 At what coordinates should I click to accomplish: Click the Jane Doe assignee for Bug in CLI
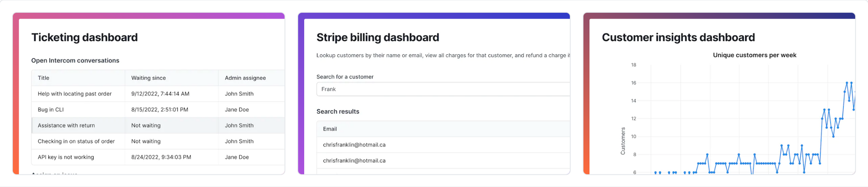(x=237, y=110)
